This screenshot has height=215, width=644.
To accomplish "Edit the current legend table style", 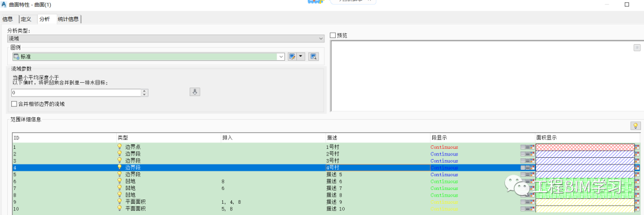I will click(292, 57).
